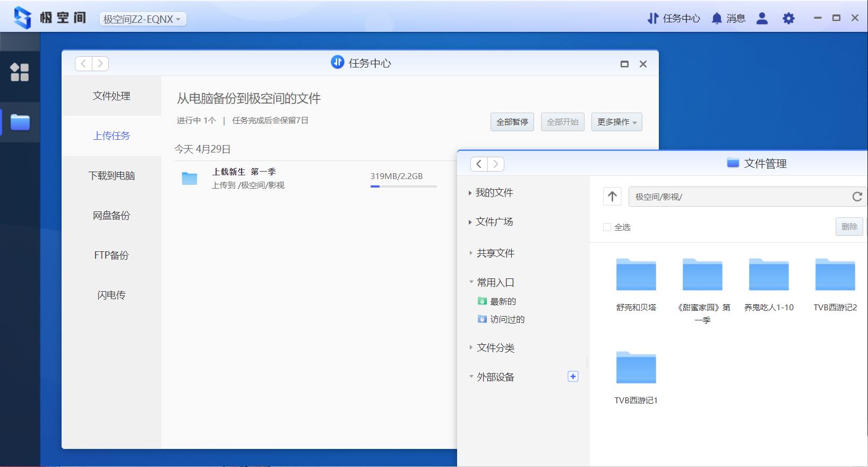Switch to the FTP备份 tab
The width and height of the screenshot is (868, 467).
coord(111,255)
